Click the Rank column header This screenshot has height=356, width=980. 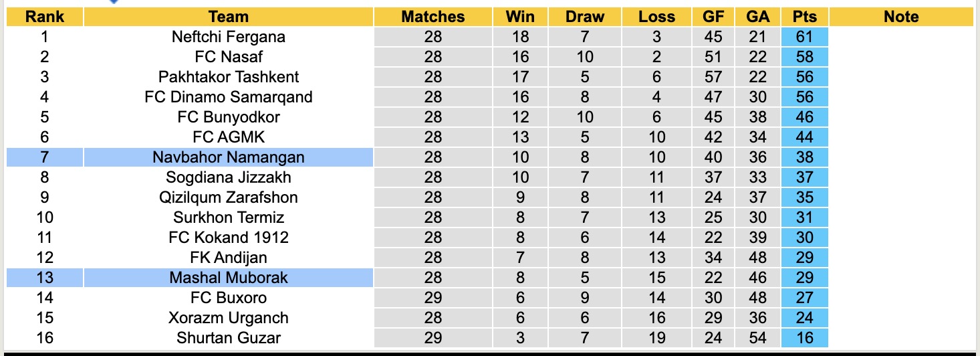tap(45, 17)
